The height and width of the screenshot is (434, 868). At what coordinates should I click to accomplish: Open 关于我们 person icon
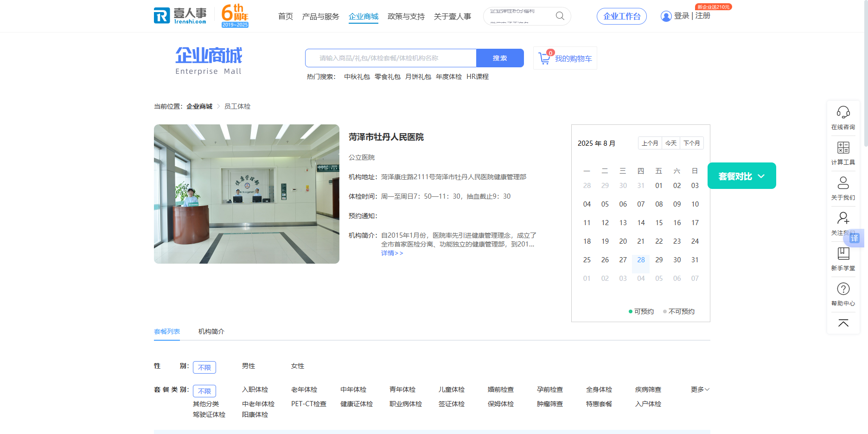[843, 183]
